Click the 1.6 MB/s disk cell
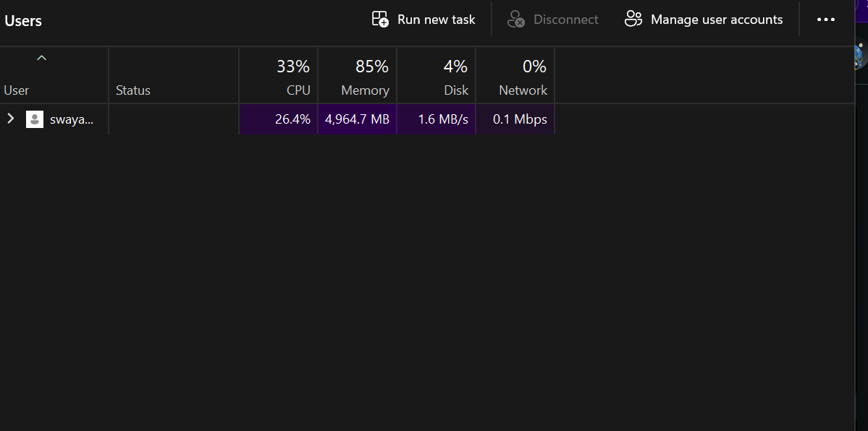 (437, 119)
